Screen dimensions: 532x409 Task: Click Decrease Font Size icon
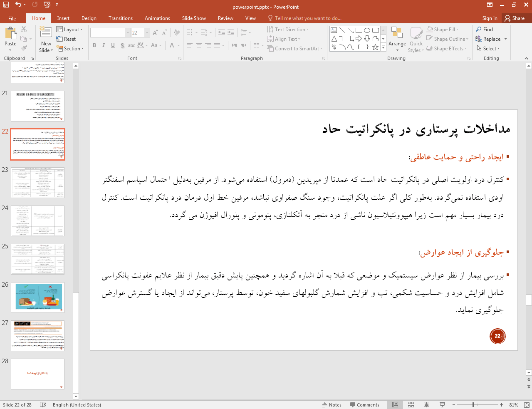click(164, 32)
